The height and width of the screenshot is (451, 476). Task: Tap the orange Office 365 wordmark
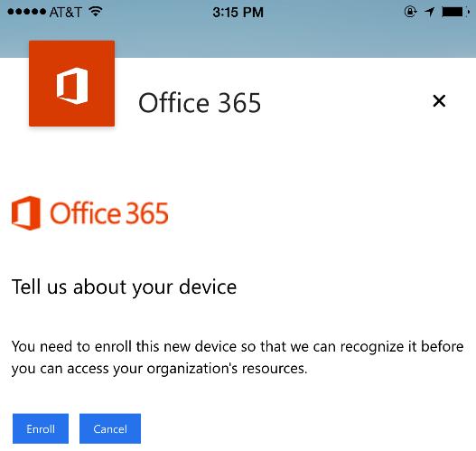(109, 213)
